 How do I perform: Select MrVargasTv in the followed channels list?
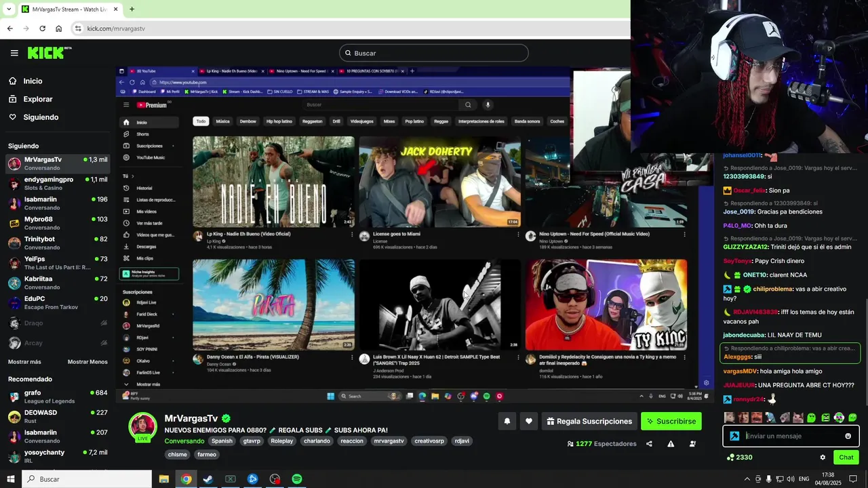click(58, 163)
